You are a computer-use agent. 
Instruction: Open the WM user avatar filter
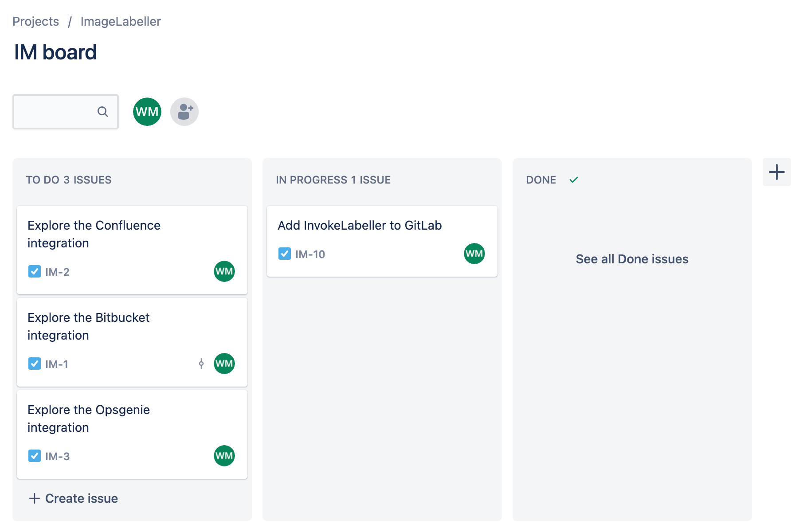point(147,111)
